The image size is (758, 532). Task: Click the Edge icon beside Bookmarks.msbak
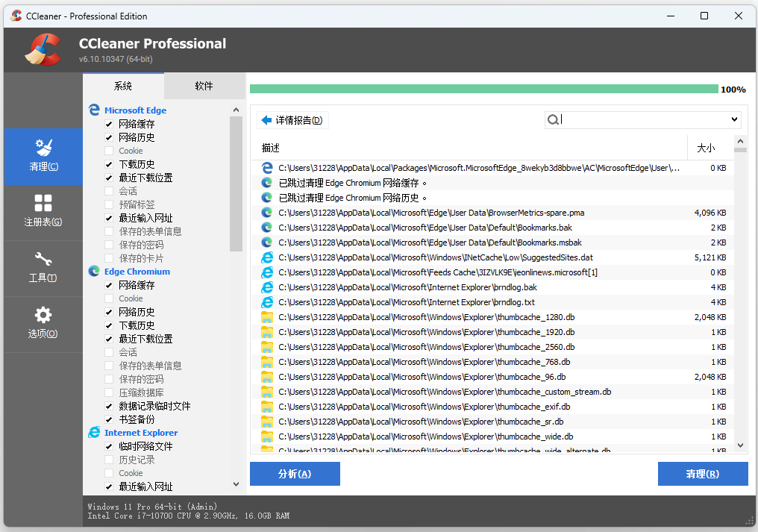click(x=267, y=242)
